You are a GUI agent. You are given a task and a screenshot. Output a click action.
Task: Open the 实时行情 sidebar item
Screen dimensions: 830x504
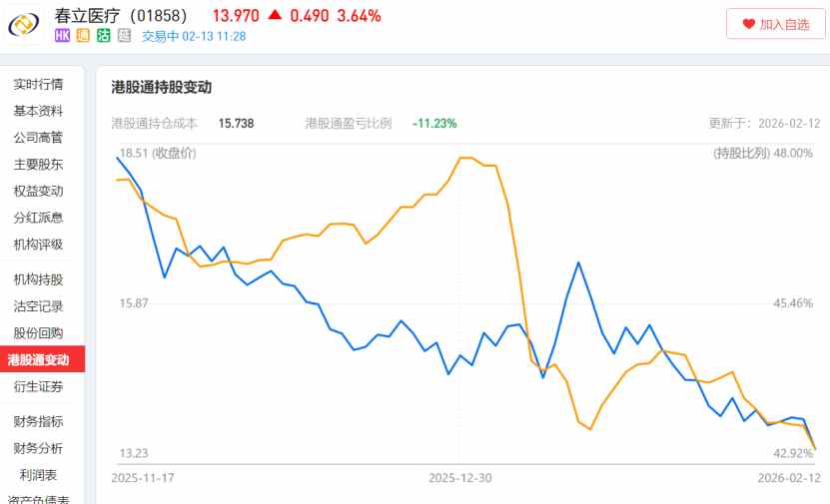pyautogui.click(x=38, y=84)
